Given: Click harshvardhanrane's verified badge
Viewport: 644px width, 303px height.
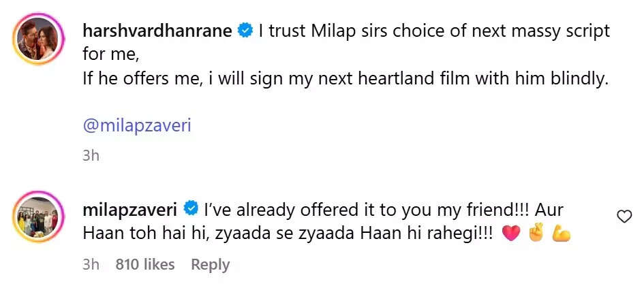Looking at the screenshot, I should click(245, 31).
